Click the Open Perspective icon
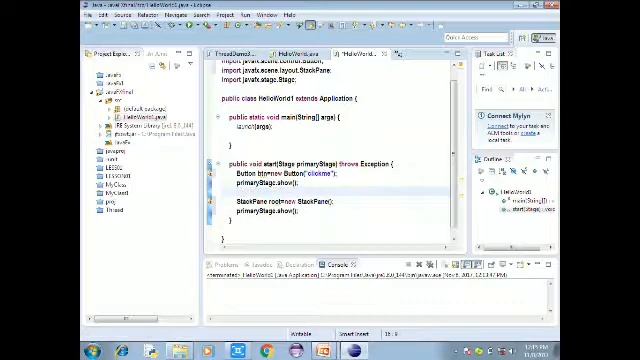 point(522,38)
